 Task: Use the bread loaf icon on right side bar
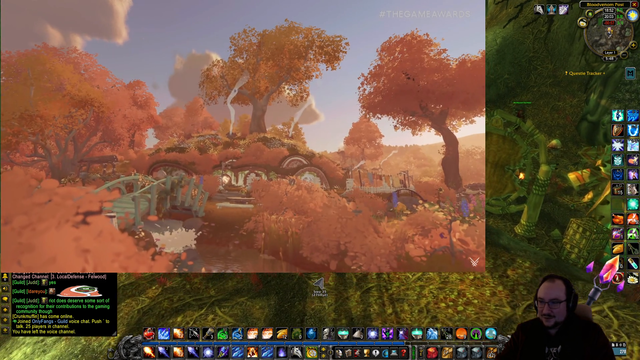tap(618, 248)
